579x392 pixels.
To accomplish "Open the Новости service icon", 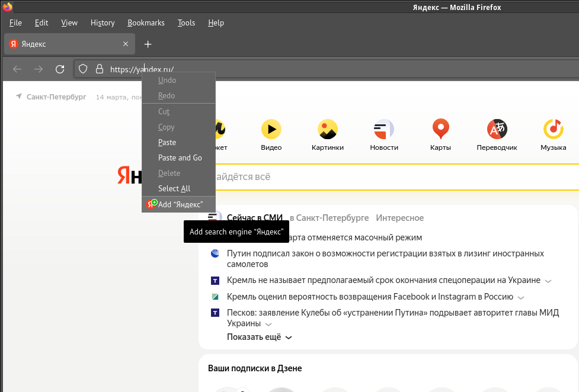I will (x=384, y=129).
